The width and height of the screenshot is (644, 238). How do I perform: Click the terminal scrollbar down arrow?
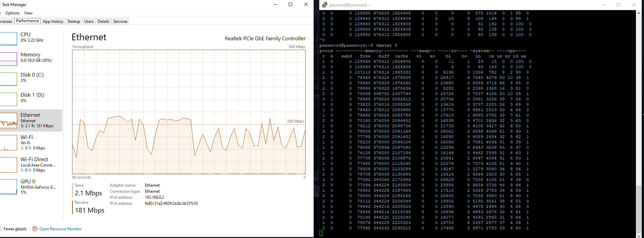tap(639, 235)
